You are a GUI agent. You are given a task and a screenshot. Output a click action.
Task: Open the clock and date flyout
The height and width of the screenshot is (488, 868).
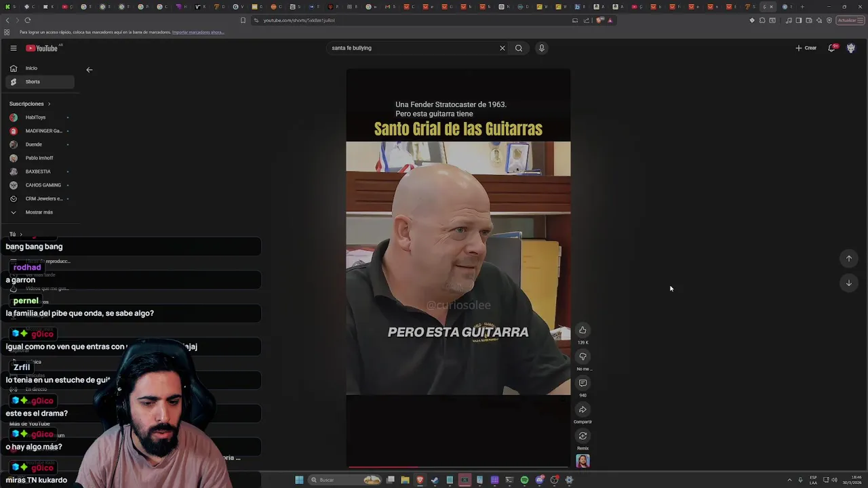click(x=852, y=480)
